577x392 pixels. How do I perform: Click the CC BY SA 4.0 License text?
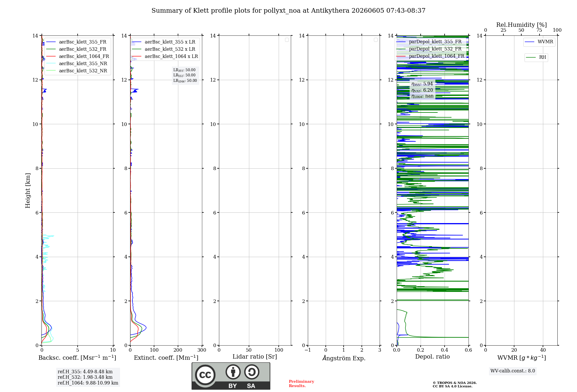(x=453, y=386)
